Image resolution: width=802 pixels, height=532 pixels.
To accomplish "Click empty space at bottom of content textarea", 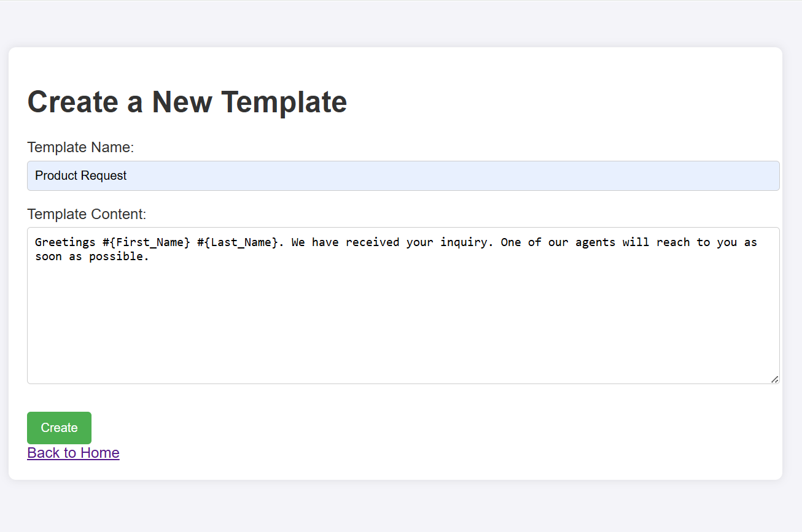I will click(x=403, y=356).
